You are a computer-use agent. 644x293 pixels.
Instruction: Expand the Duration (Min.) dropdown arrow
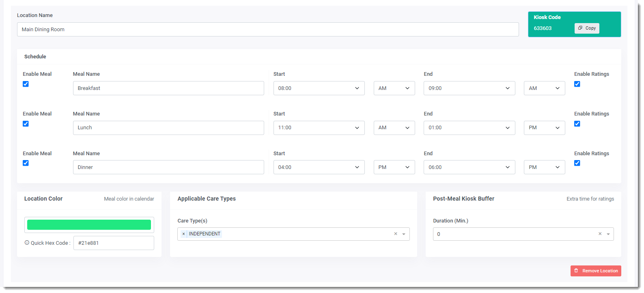click(x=608, y=234)
